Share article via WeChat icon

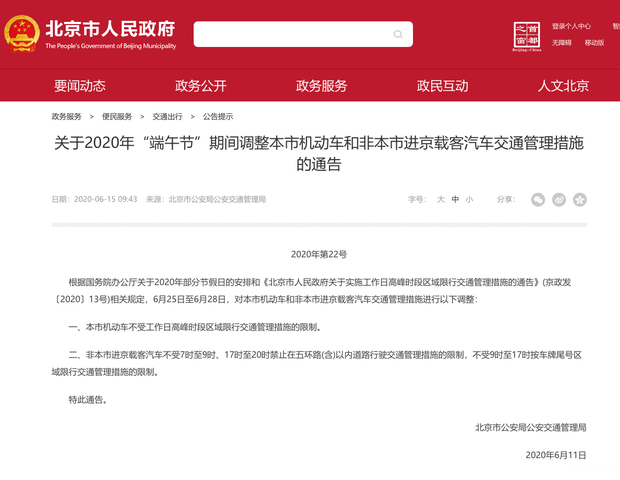(538, 199)
